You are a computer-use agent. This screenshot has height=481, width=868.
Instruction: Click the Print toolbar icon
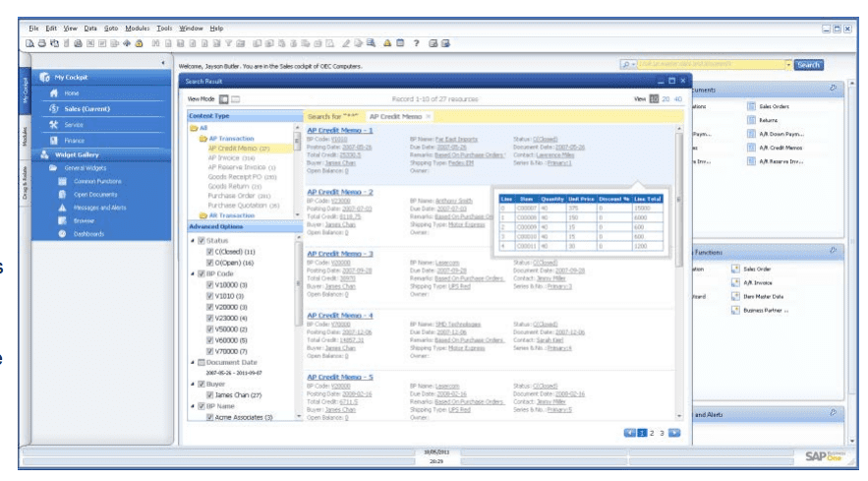(x=42, y=43)
